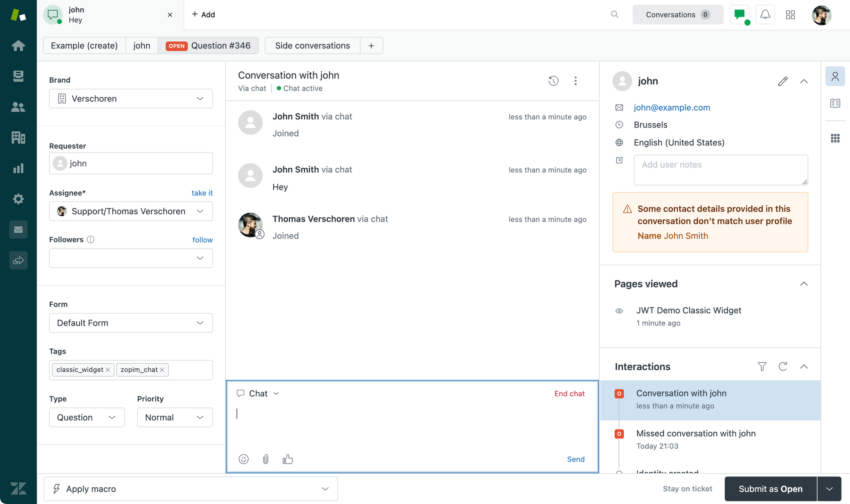Edit john's profile with pencil icon

click(x=783, y=81)
